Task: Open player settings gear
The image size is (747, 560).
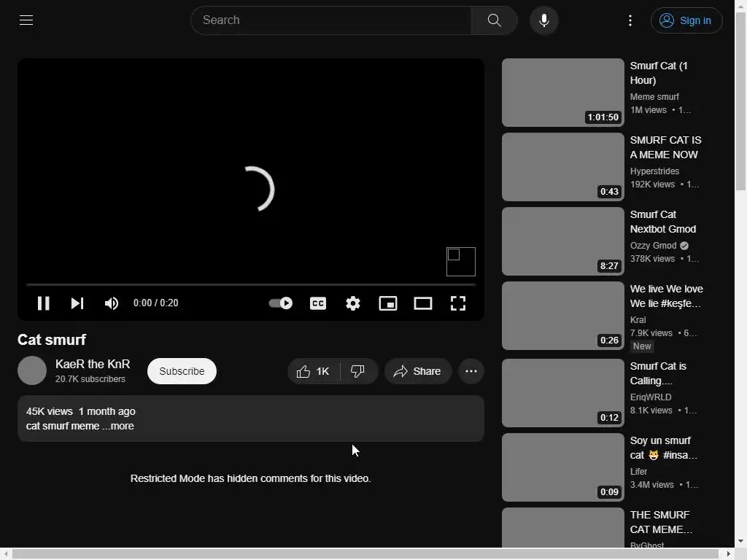Action: pyautogui.click(x=353, y=303)
